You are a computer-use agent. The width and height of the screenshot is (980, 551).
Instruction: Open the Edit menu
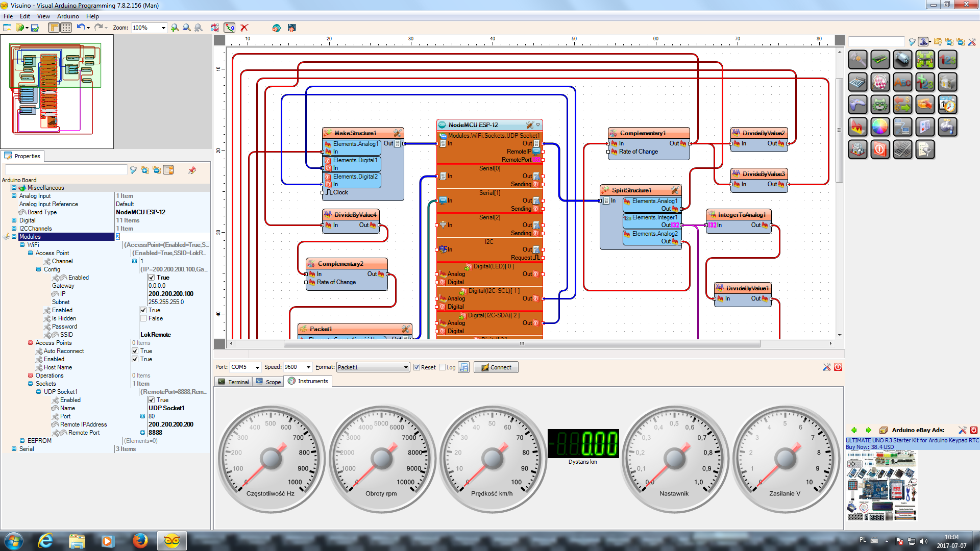click(25, 16)
